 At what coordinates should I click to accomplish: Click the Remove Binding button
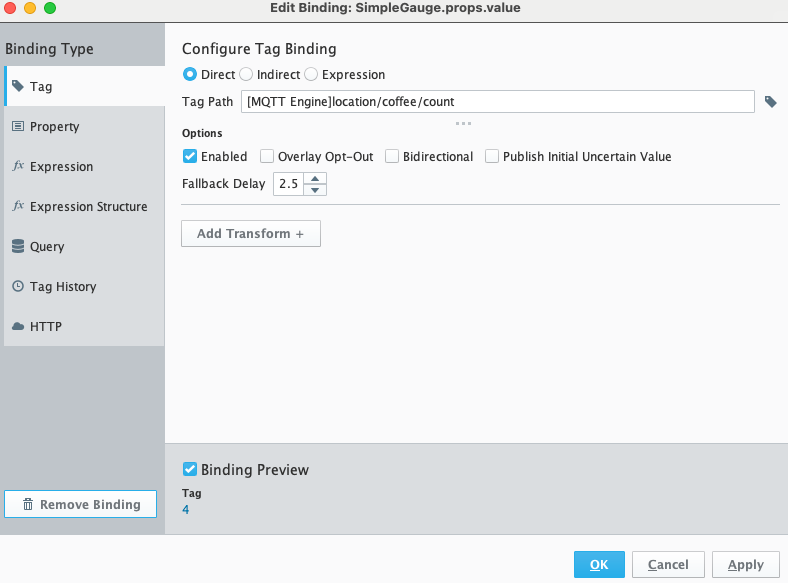(80, 504)
